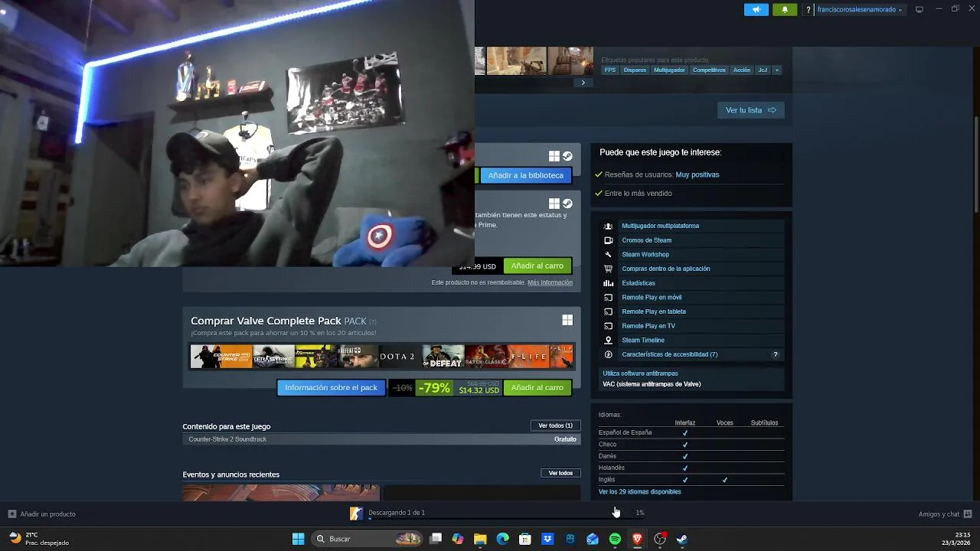
Task: Advance screenshot strip with right arrow
Action: click(583, 83)
